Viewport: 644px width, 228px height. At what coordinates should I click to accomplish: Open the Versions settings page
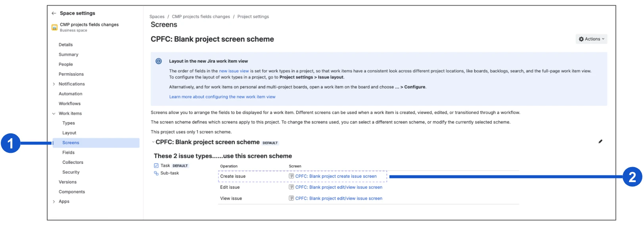pos(68,182)
